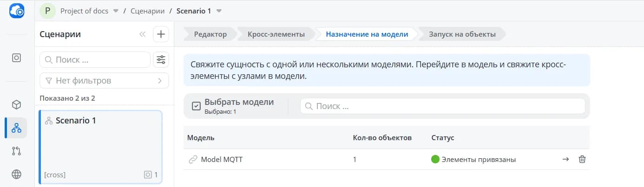Open the objects square icon in sidebar
Image resolution: width=644 pixels, height=187 pixels.
16,58
